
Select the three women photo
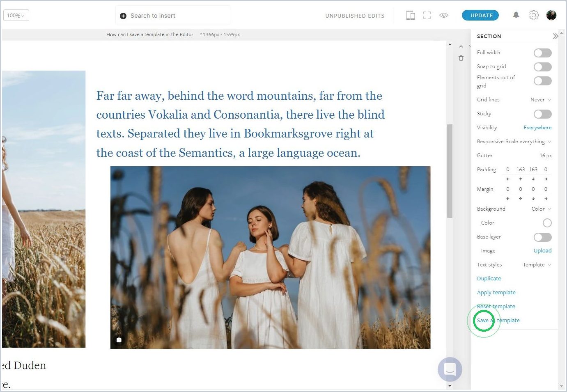[x=270, y=257]
